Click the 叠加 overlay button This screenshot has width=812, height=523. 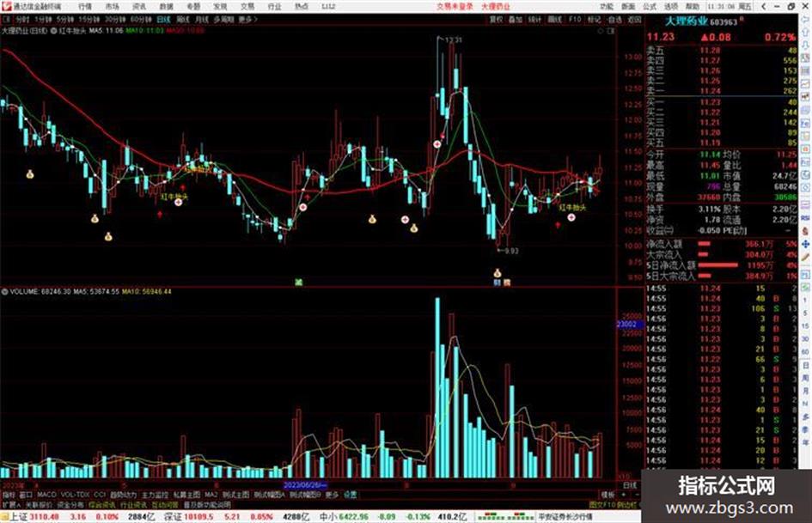pos(516,19)
